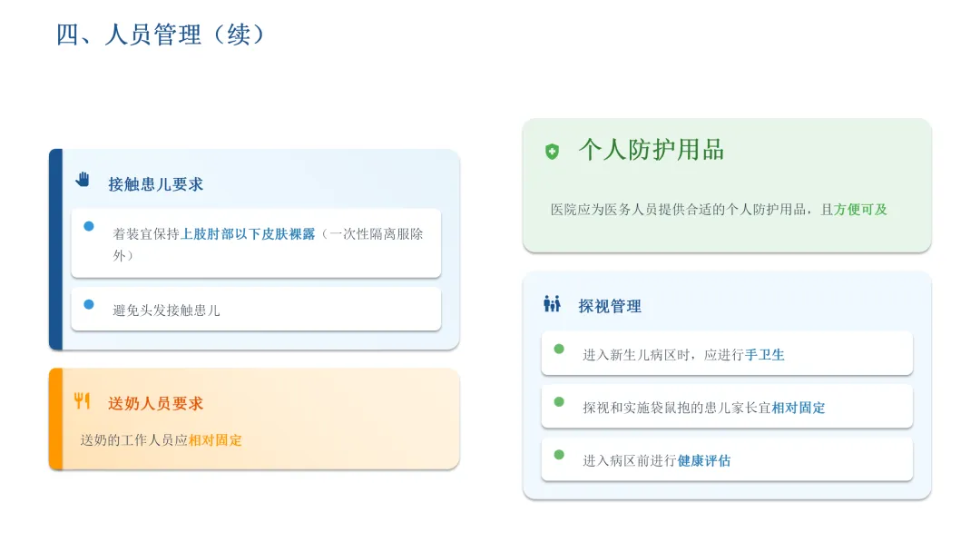Screen dimensions: 980x552
Task: Click the green bullet beside 进入病区前
Action: pos(559,455)
